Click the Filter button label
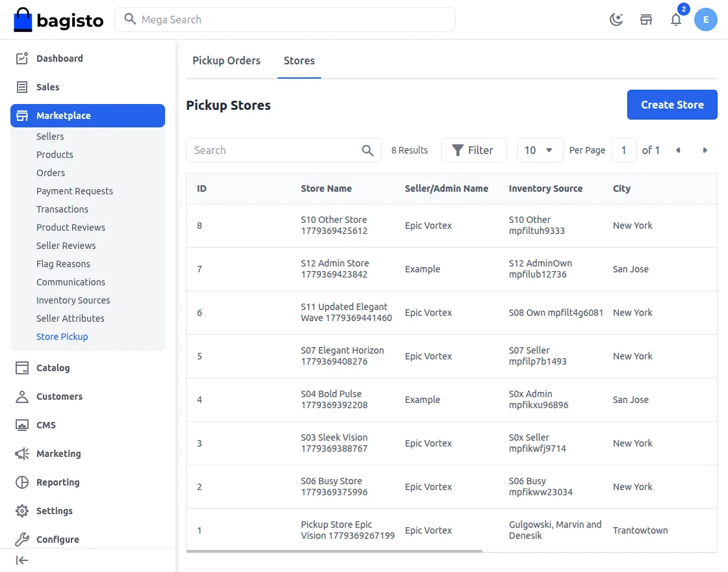The width and height of the screenshot is (728, 572). click(480, 150)
